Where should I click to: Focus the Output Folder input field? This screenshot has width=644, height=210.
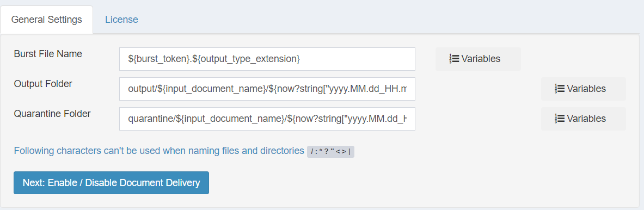click(x=267, y=89)
